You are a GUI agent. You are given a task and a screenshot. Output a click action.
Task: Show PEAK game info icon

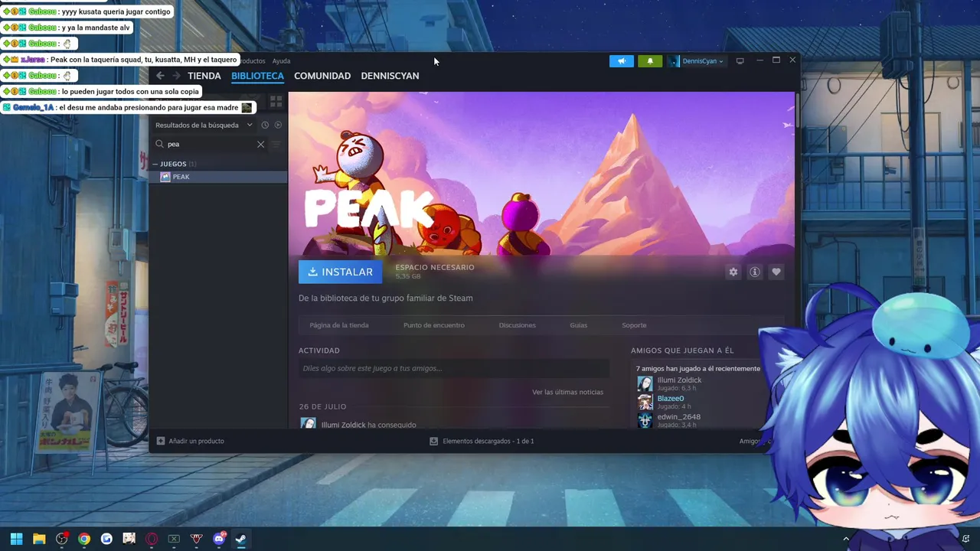click(x=755, y=272)
